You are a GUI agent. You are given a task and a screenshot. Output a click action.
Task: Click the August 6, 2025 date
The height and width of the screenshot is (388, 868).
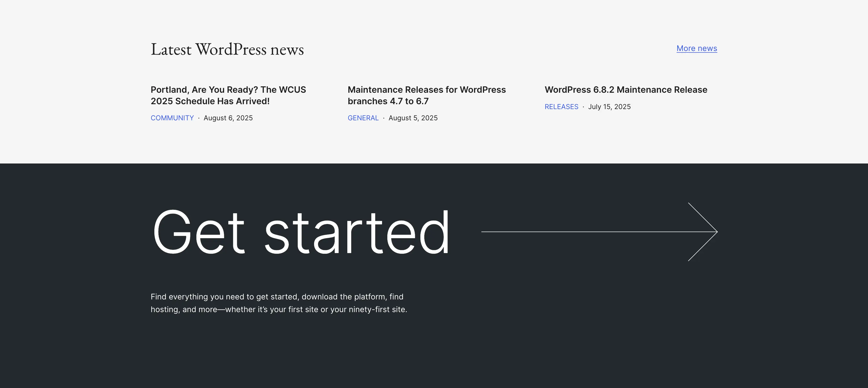228,118
